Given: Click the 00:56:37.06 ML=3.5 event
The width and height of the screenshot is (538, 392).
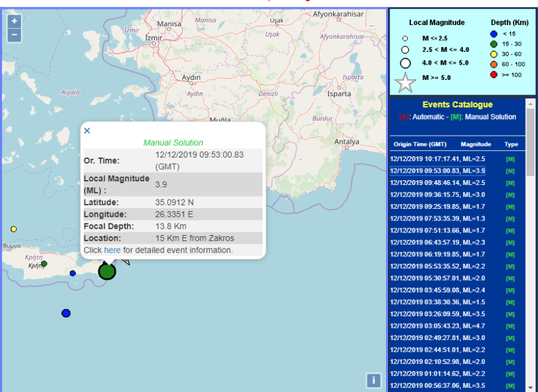Looking at the screenshot, I should (437, 385).
